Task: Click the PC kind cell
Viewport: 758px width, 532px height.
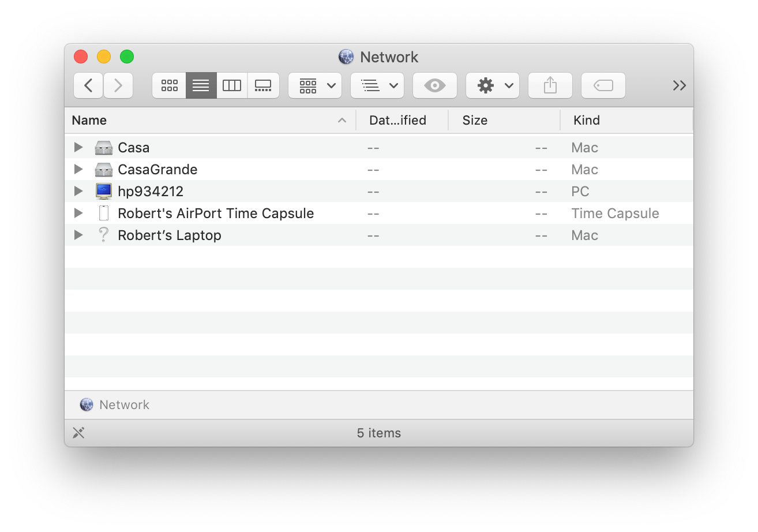Action: pos(580,192)
